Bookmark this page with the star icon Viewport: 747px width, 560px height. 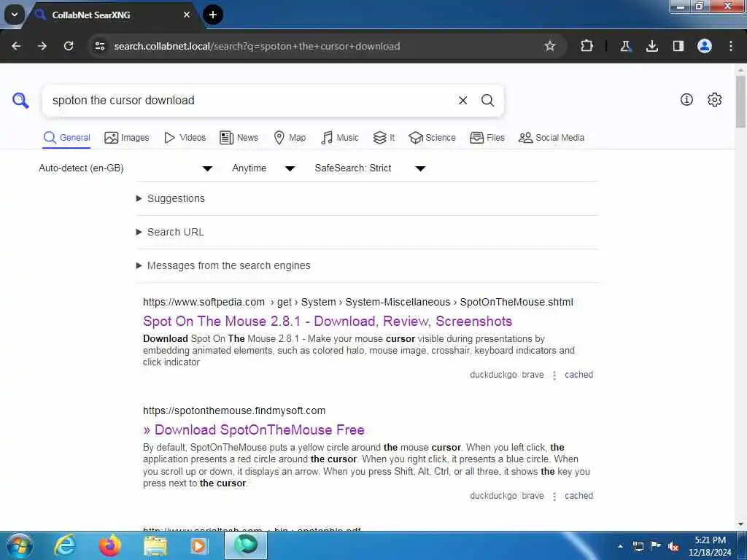tap(550, 46)
